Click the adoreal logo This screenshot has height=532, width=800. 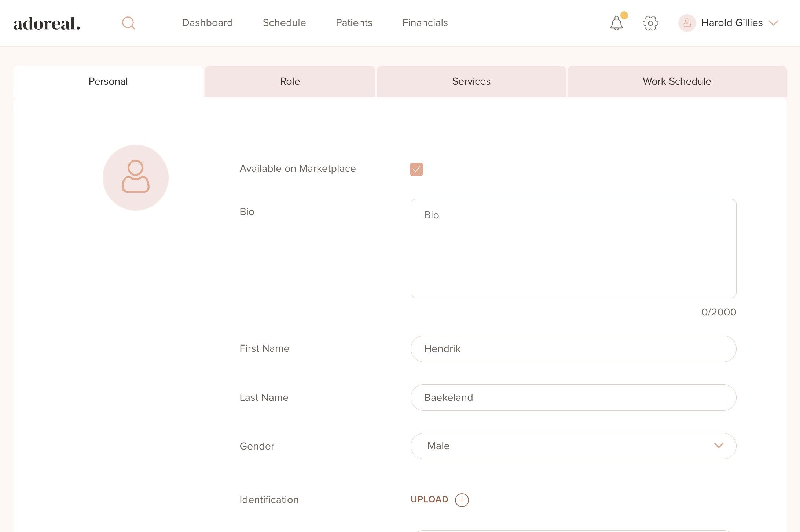[x=47, y=23]
